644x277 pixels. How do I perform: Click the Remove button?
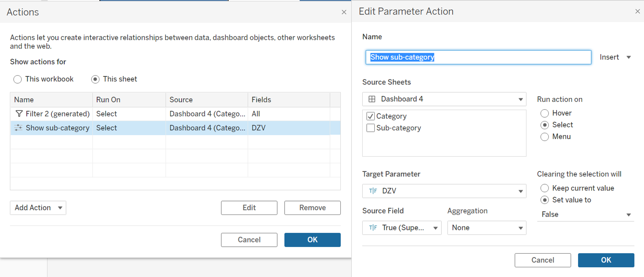click(312, 208)
